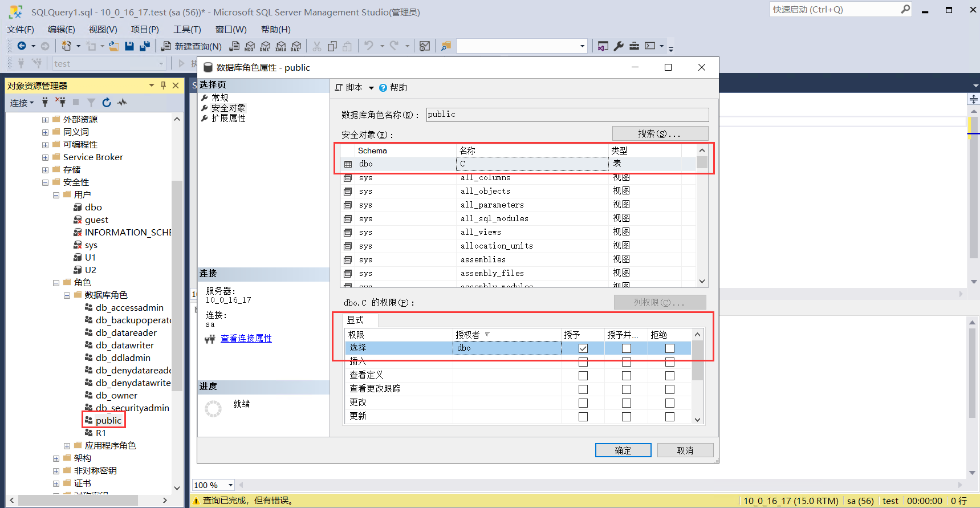Open the 连接 dropdown in Object Explorer

(x=22, y=103)
